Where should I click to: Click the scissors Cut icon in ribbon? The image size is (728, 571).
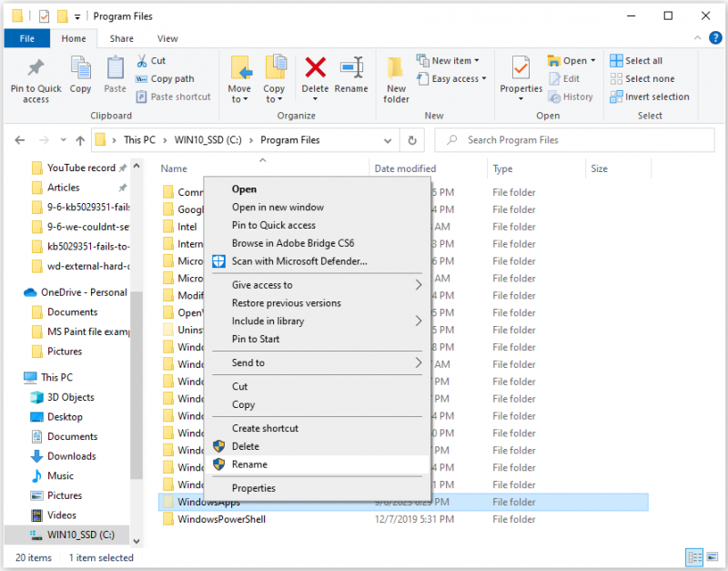click(x=142, y=61)
